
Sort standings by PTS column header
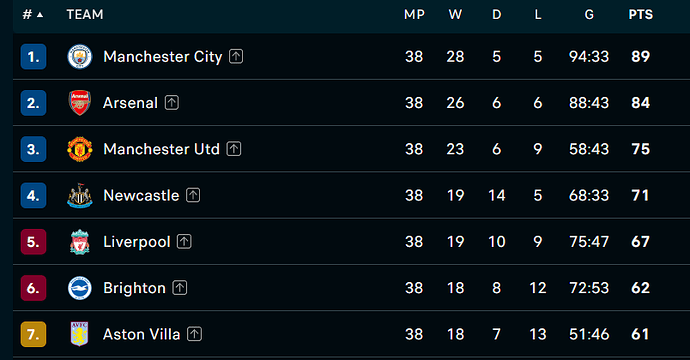coord(640,15)
